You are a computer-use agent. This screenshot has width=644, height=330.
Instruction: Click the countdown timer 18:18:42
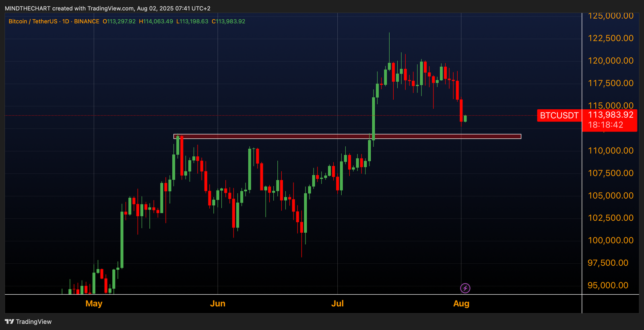coord(605,125)
